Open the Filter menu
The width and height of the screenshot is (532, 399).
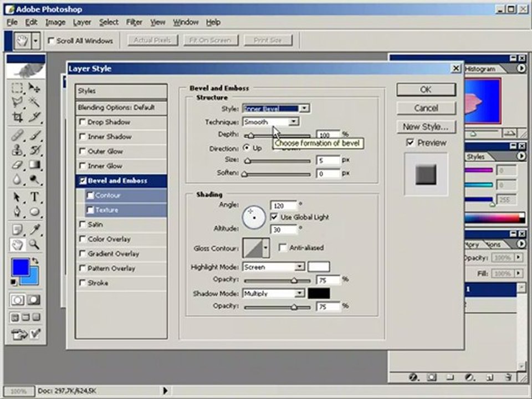click(x=134, y=22)
